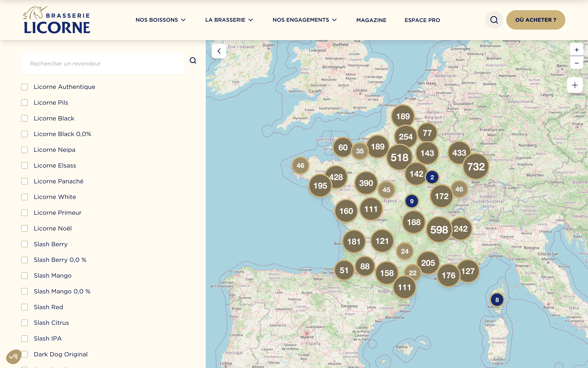Viewport: 588px width, 368px height.
Task: Check the Licorne Pils filter
Action: pos(24,103)
